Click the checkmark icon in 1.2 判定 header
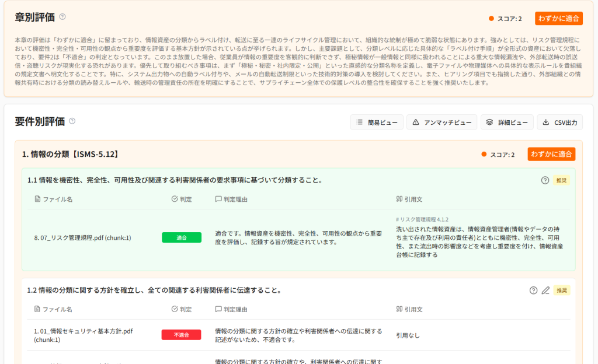The width and height of the screenshot is (598, 364). coord(175,309)
